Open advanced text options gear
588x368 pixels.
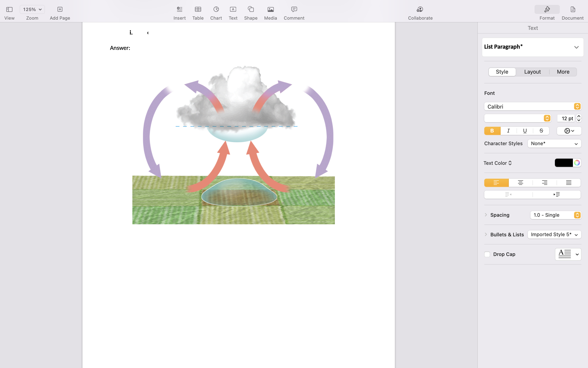569,131
